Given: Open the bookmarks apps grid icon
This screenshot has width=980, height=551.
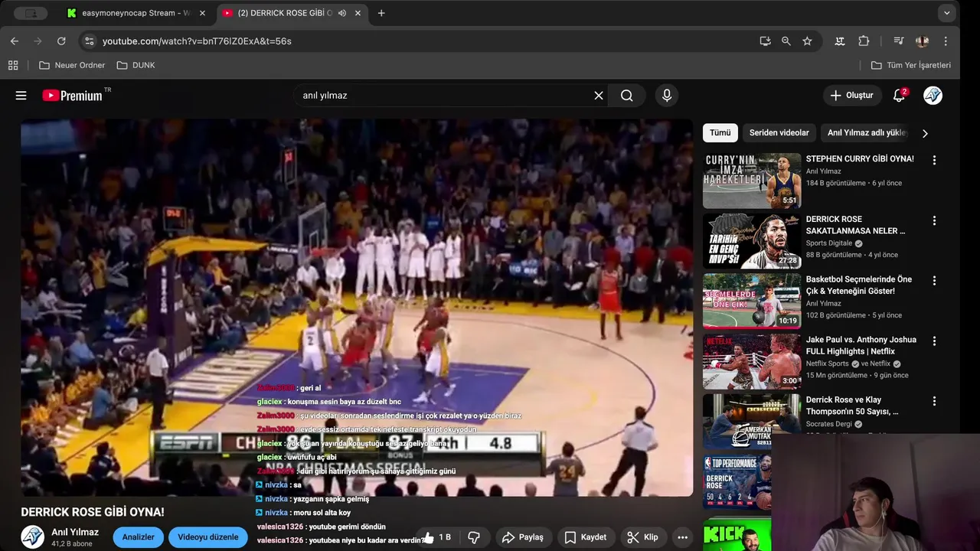Looking at the screenshot, I should point(13,65).
